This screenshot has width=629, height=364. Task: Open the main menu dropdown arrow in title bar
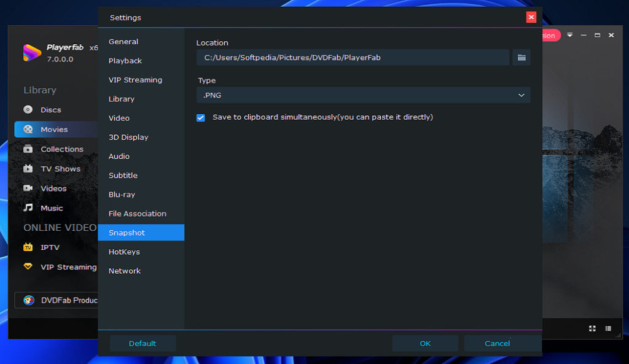569,36
